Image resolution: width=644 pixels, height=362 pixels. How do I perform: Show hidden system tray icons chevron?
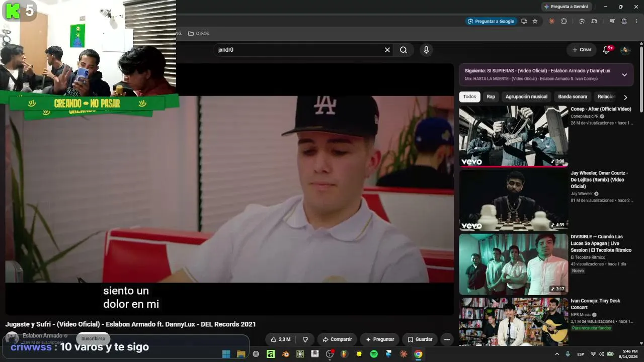557,354
